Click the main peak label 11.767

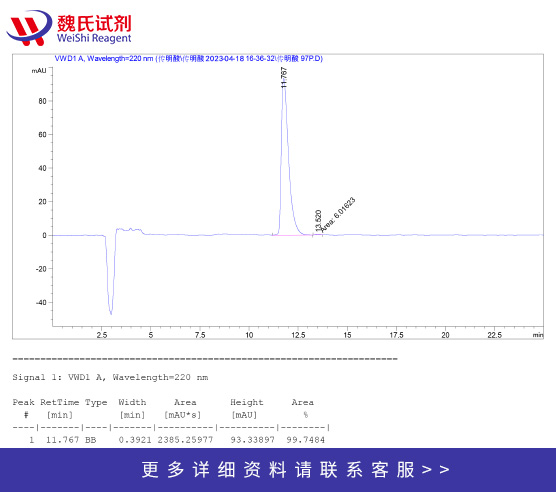click(284, 77)
